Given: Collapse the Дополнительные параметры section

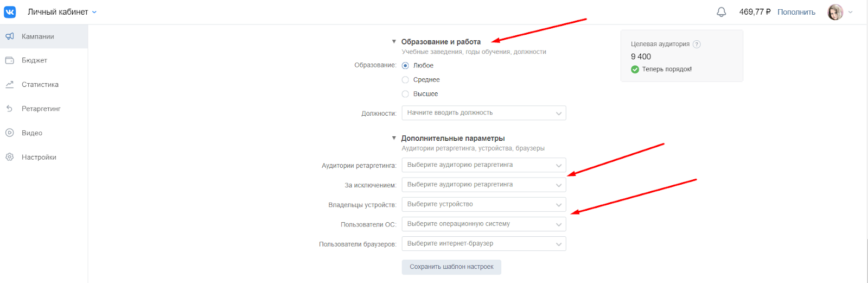Looking at the screenshot, I should 394,139.
